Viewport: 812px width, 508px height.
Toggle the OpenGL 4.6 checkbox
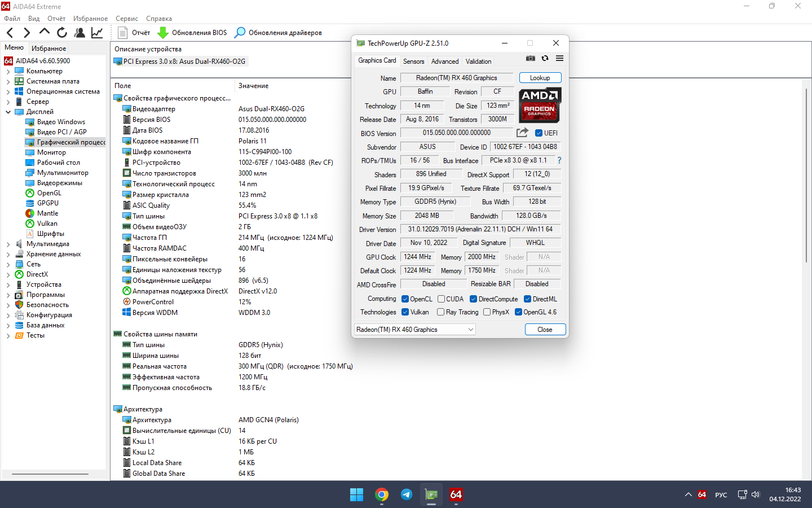(518, 312)
